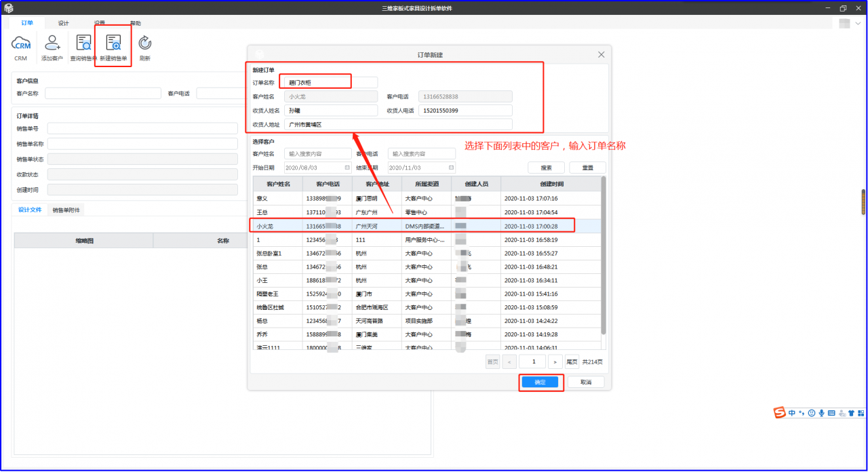The height and width of the screenshot is (472, 868).
Task: Click the next page > button
Action: coord(555,362)
